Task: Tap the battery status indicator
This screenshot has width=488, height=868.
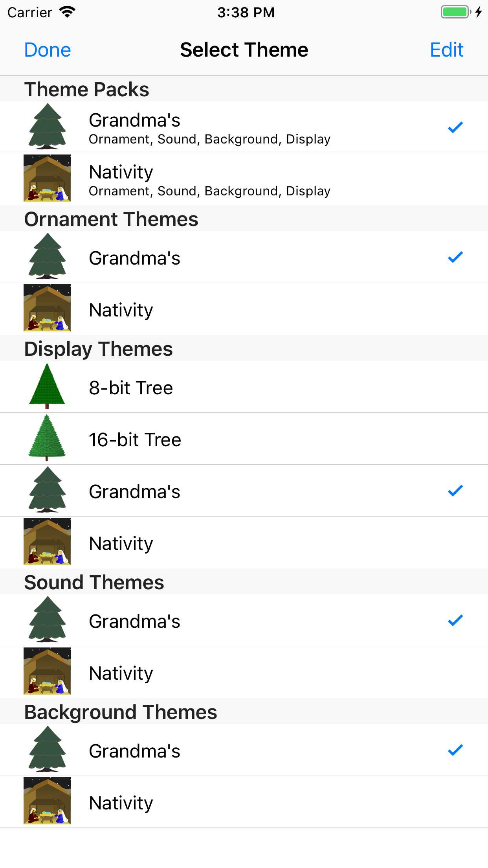Action: click(456, 12)
